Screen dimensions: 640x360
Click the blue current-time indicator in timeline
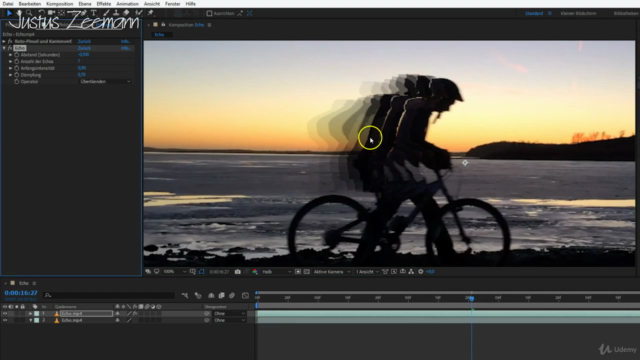click(x=471, y=299)
